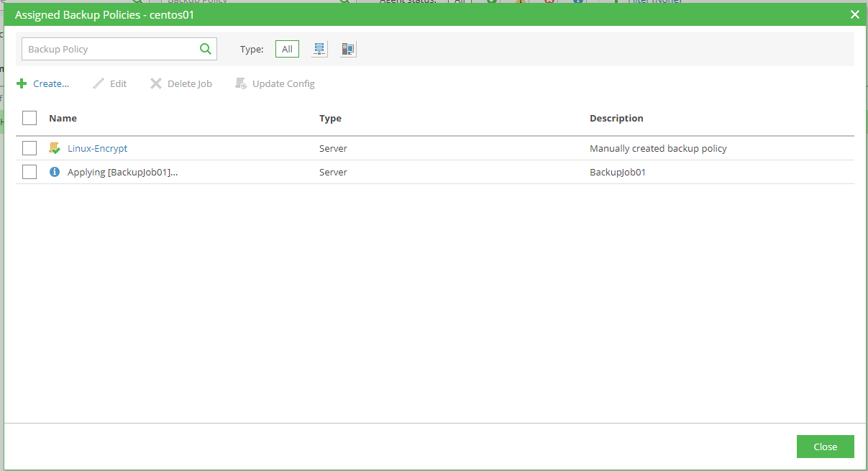Screen dimensions: 868x471
Task: Click Server type in Linux-Encrypt row
Action: [x=333, y=148]
